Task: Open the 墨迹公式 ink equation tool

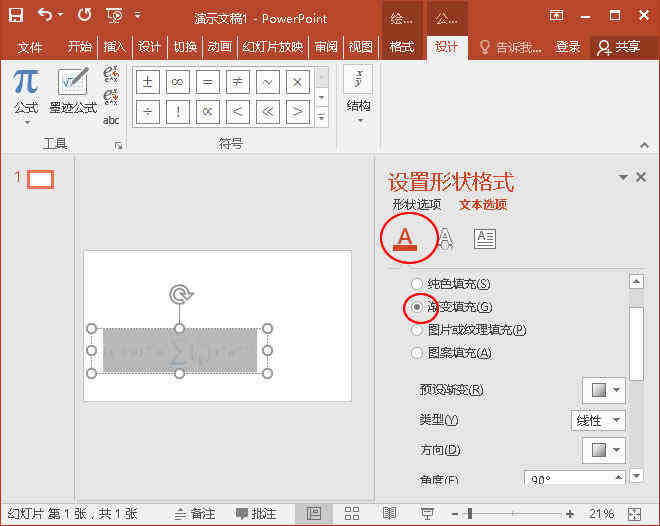Action: pyautogui.click(x=73, y=90)
